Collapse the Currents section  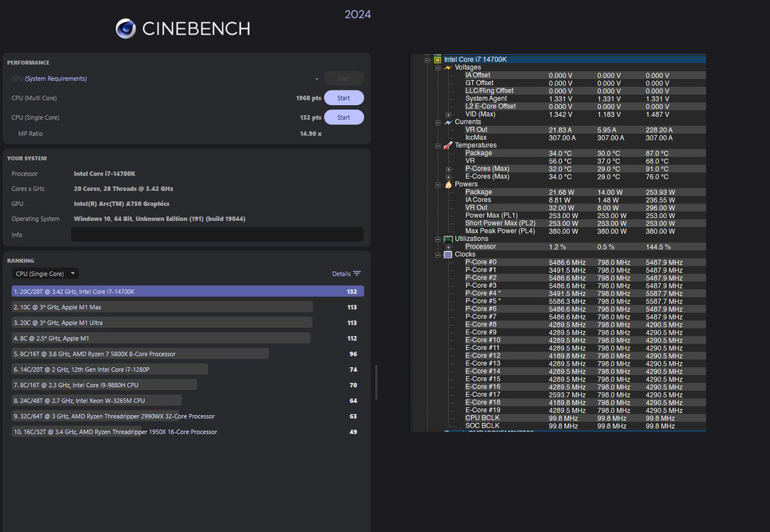coord(437,122)
